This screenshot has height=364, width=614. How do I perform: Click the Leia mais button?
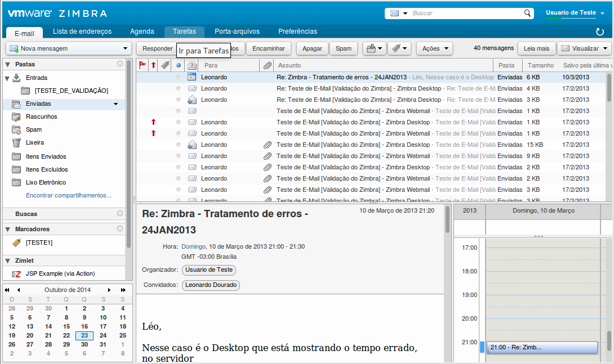[x=536, y=48]
